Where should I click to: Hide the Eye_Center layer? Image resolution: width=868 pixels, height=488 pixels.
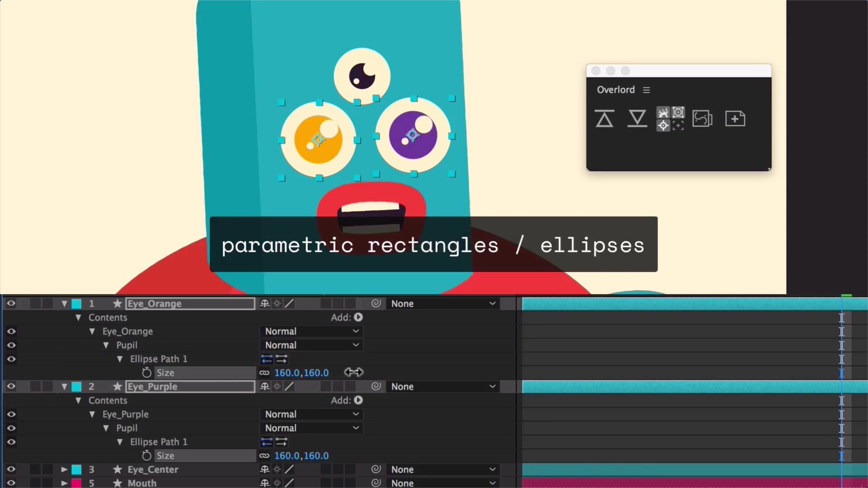pyautogui.click(x=11, y=469)
